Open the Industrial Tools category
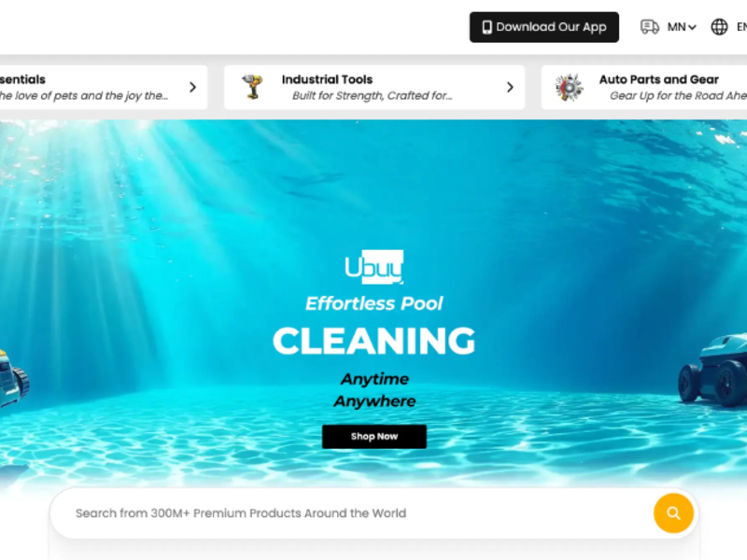The width and height of the screenshot is (747, 560). pyautogui.click(x=374, y=88)
